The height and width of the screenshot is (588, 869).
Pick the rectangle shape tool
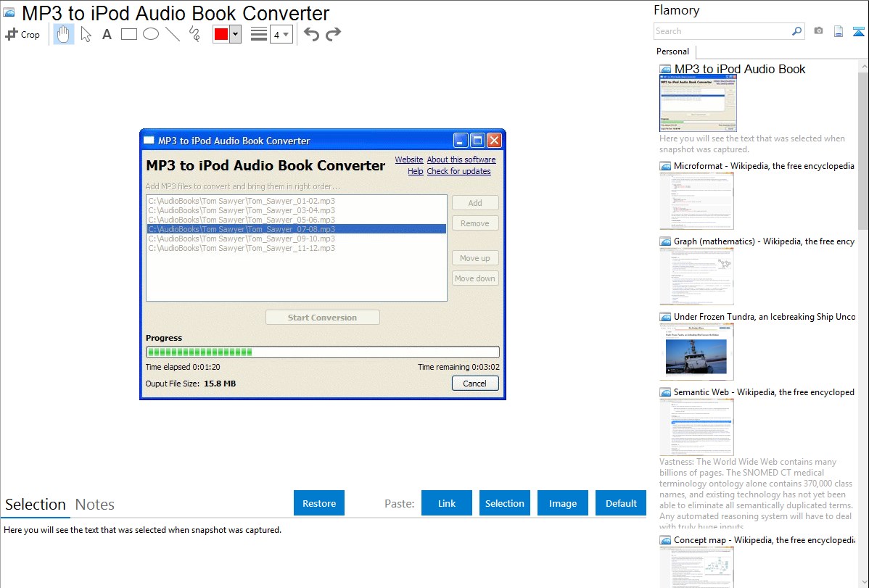click(129, 34)
